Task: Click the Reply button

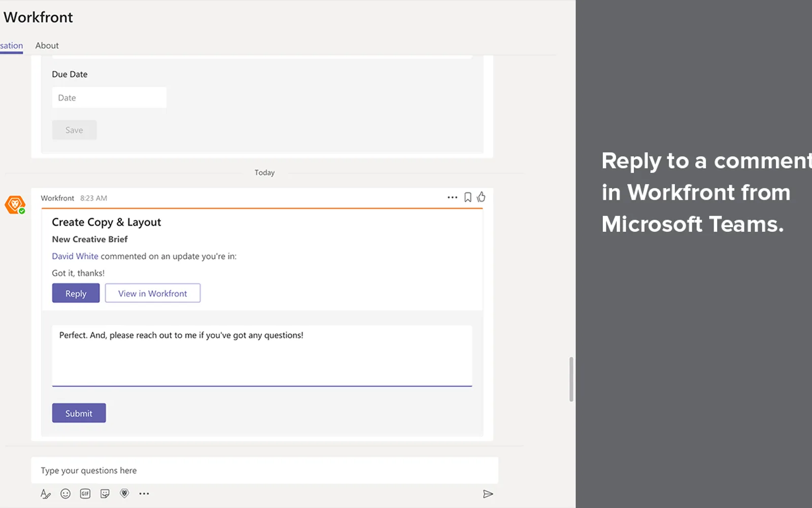Action: (76, 293)
